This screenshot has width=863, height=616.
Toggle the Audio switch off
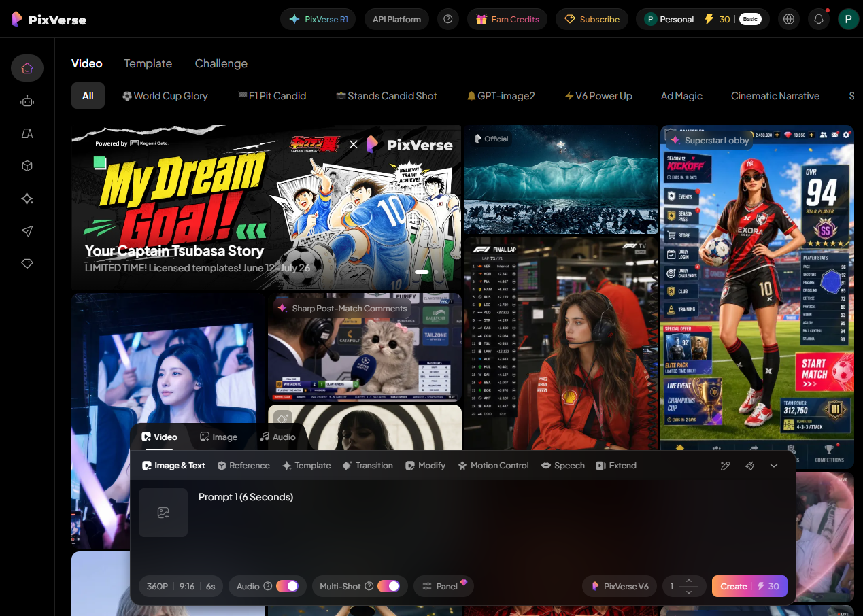[287, 586]
